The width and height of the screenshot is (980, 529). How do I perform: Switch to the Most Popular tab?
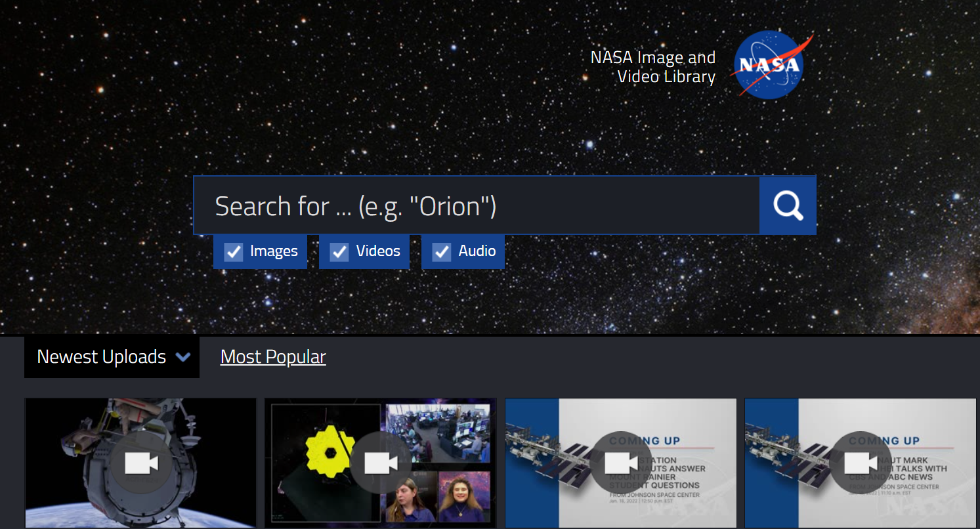273,356
